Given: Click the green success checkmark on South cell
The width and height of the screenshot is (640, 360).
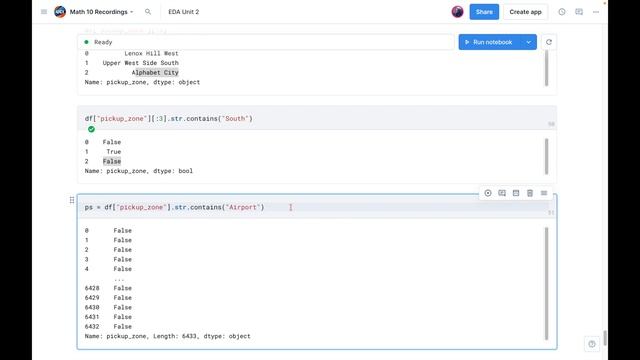Looking at the screenshot, I should 91,129.
